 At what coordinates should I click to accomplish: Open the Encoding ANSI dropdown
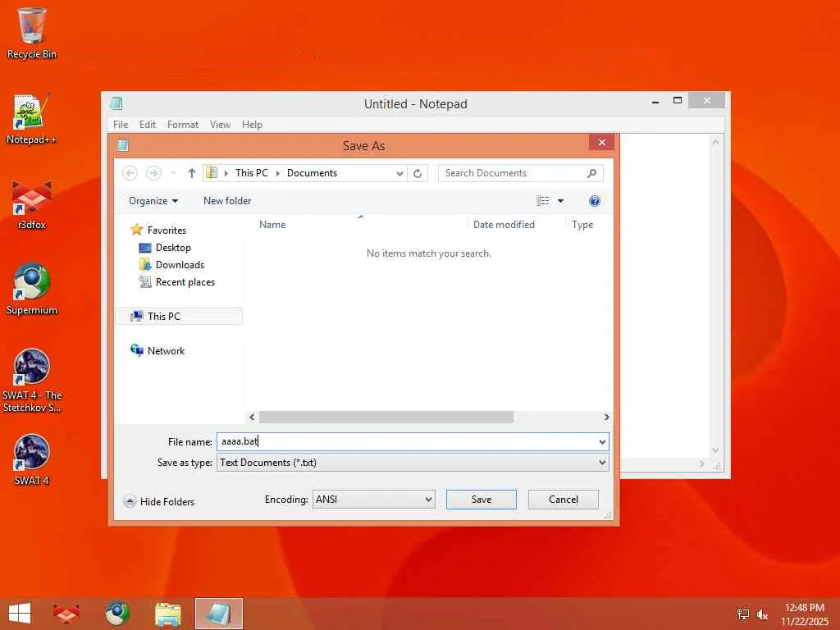click(x=373, y=500)
